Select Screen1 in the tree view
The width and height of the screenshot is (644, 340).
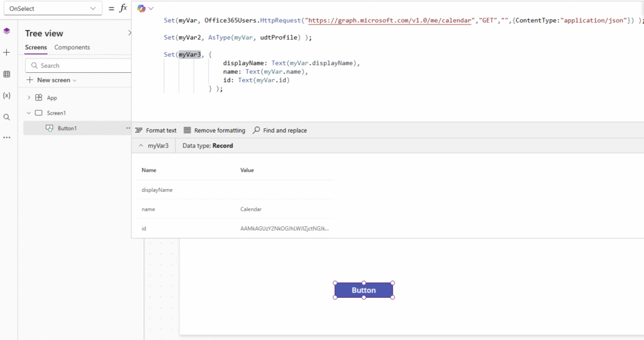click(56, 113)
